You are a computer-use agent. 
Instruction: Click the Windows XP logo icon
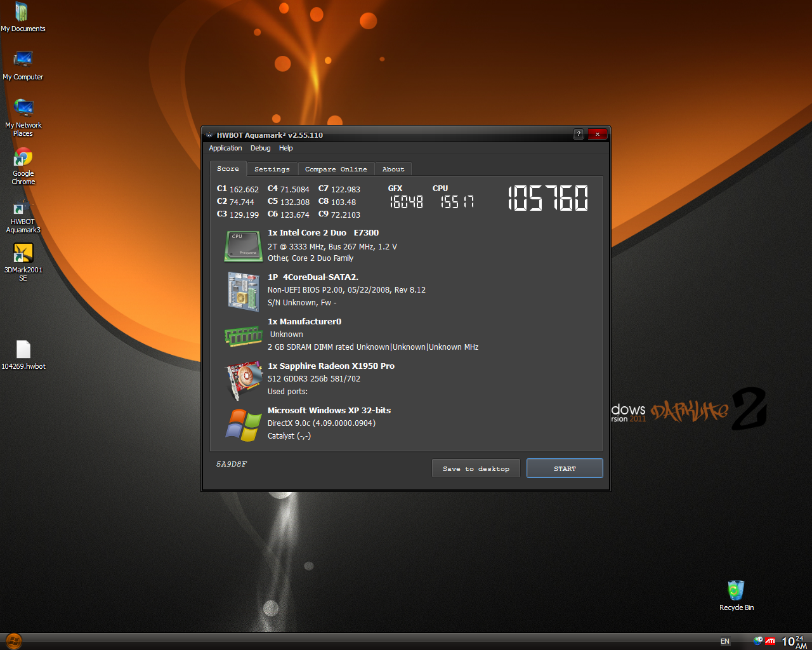pyautogui.click(x=244, y=425)
